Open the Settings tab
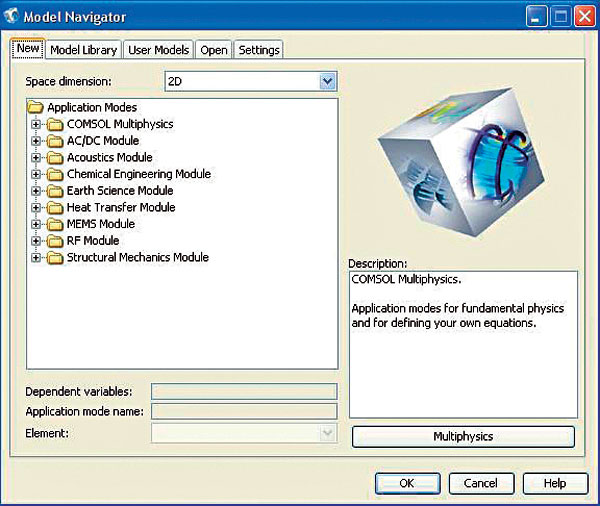The width and height of the screenshot is (600, 506). [x=259, y=50]
